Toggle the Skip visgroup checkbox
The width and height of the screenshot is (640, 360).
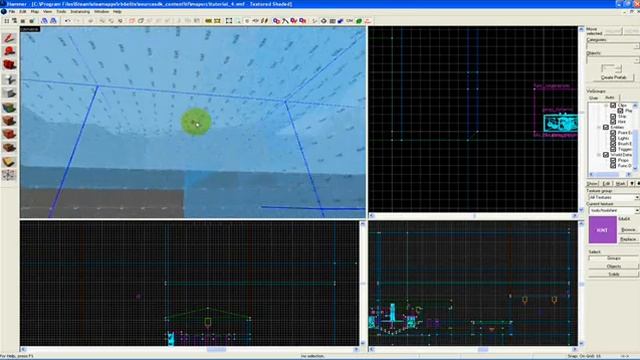click(613, 116)
